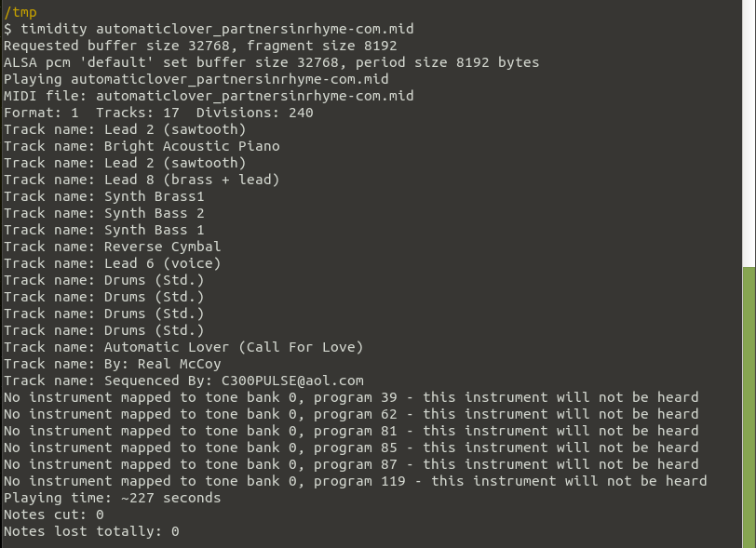Click the C300PULSE@aol.com email text
The image size is (756, 548).
(292, 381)
